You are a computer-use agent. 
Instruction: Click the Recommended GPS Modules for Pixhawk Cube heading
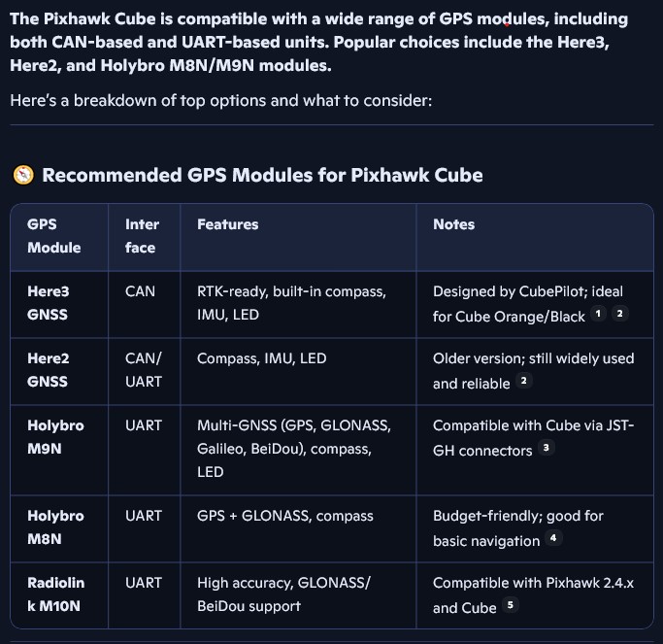[x=262, y=175]
